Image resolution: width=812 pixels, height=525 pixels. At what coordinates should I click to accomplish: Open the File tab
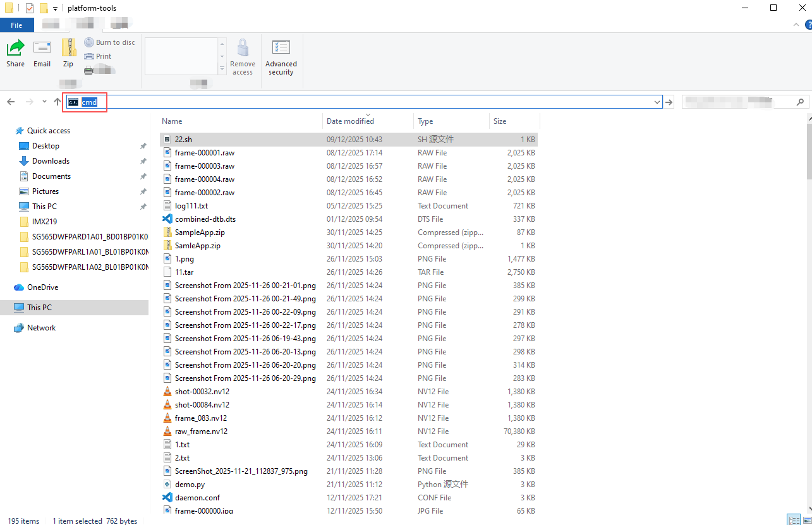click(16, 25)
